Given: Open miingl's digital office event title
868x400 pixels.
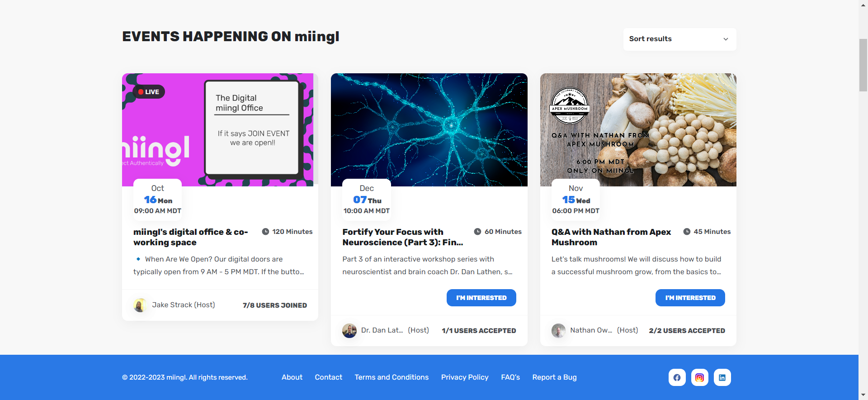Looking at the screenshot, I should tap(191, 237).
